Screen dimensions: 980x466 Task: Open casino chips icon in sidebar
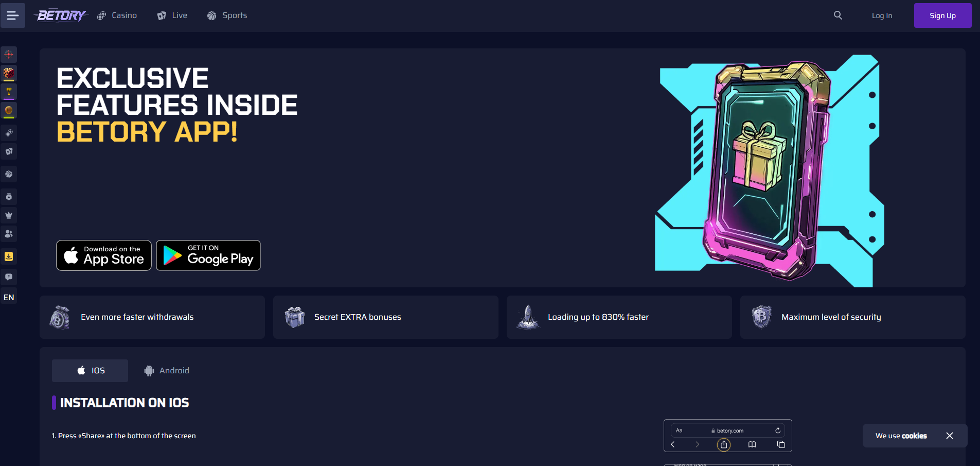pos(9,133)
